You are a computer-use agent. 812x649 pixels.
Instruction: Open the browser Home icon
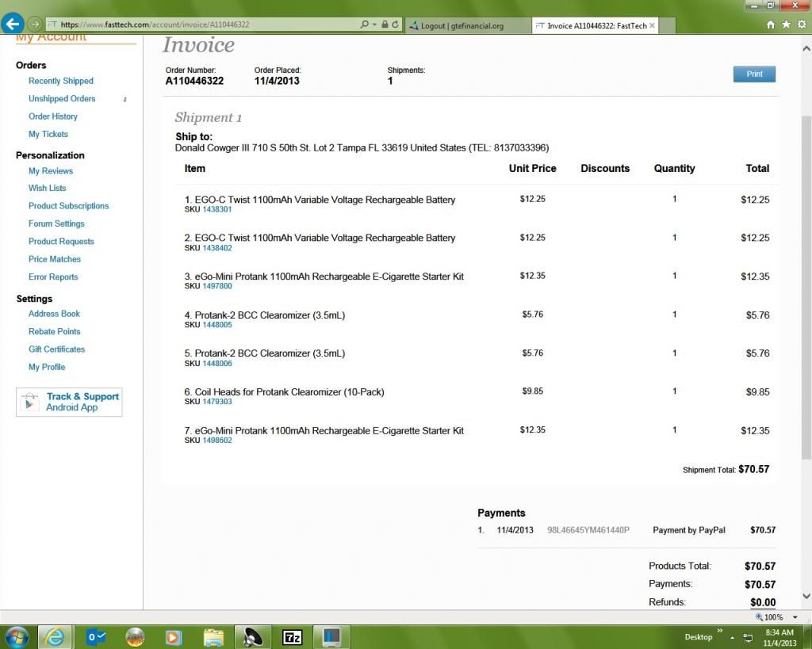pyautogui.click(x=771, y=25)
